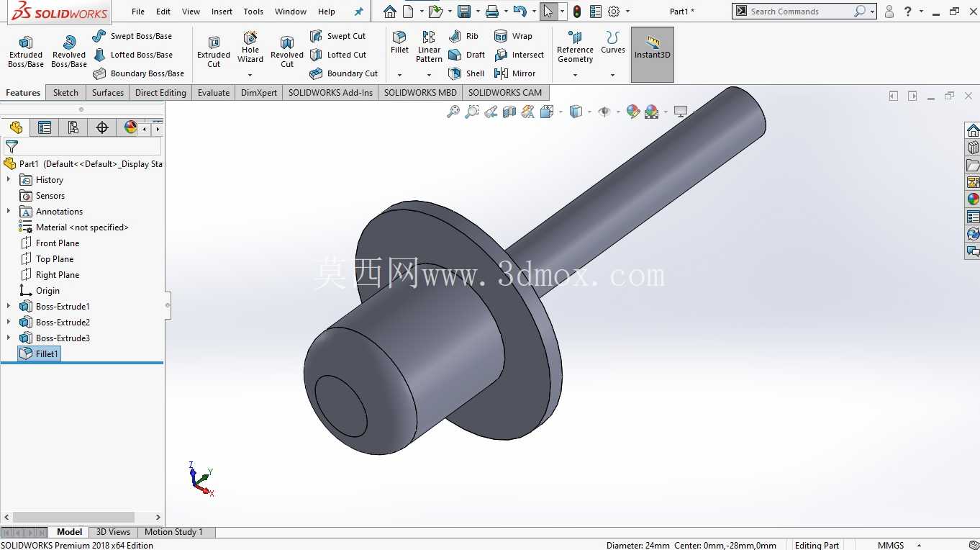This screenshot has height=550, width=980.
Task: Open the Motion Study 1 tab
Action: pyautogui.click(x=173, y=532)
